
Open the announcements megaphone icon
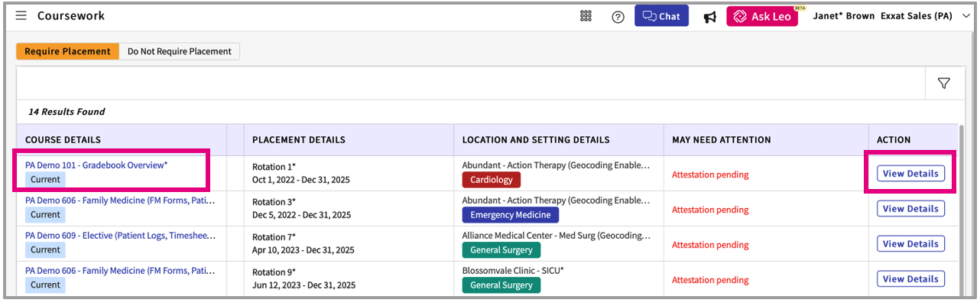[x=710, y=17]
